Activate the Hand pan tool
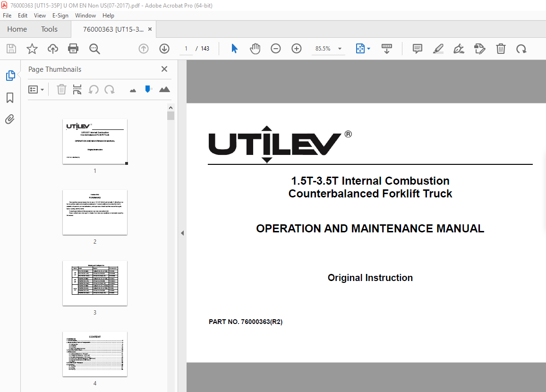The height and width of the screenshot is (392, 546). point(255,49)
